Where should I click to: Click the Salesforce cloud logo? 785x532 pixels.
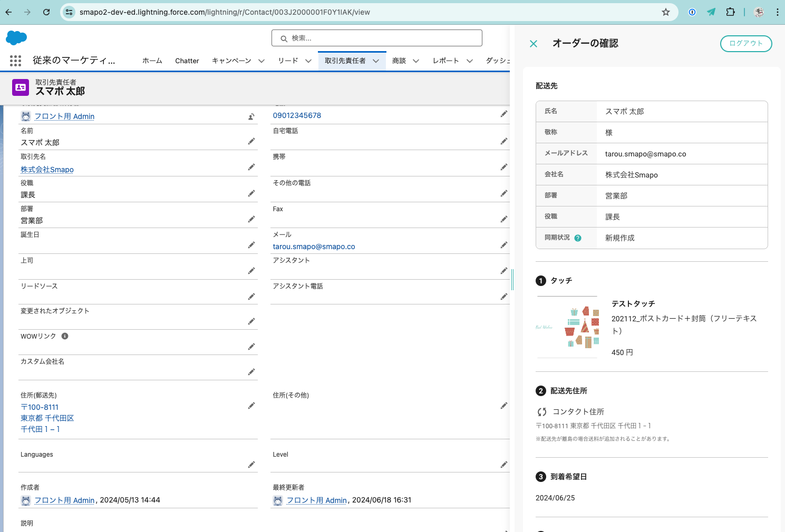(16, 37)
